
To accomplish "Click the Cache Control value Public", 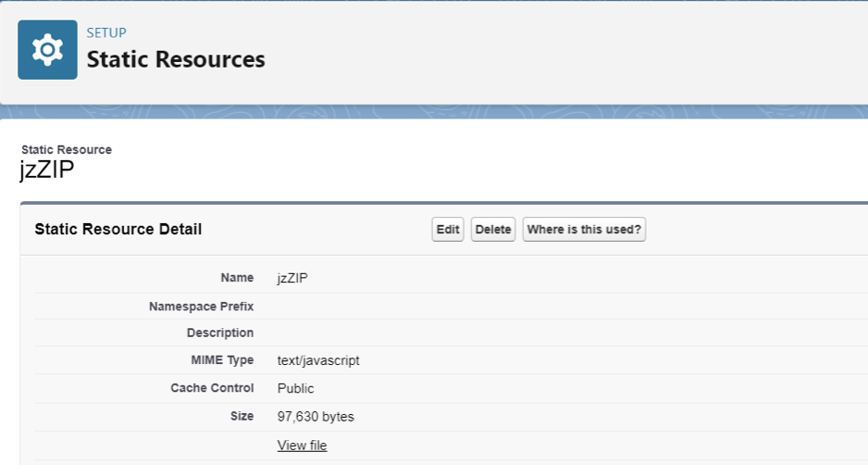I will click(295, 388).
